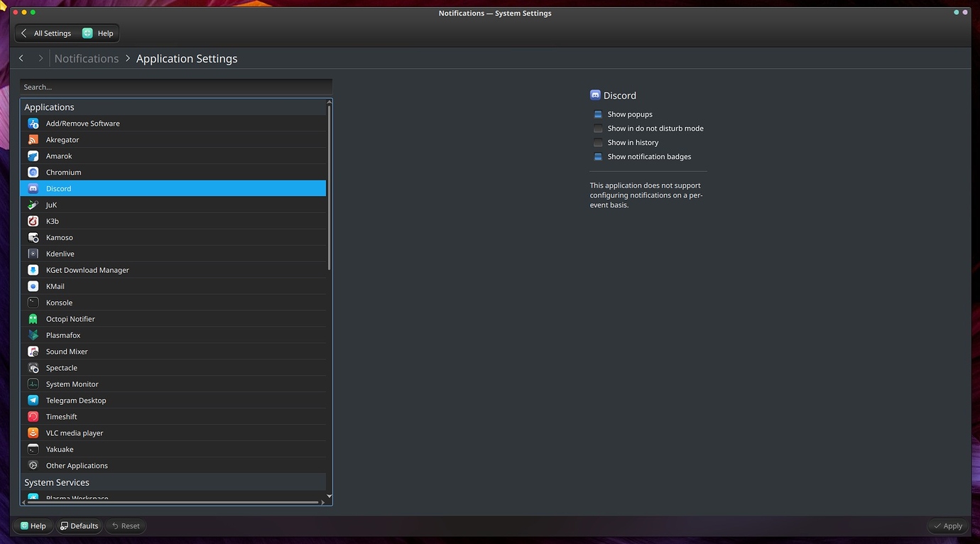Select System Monitor in the list
Screen dimensions: 980x544
[x=173, y=385]
